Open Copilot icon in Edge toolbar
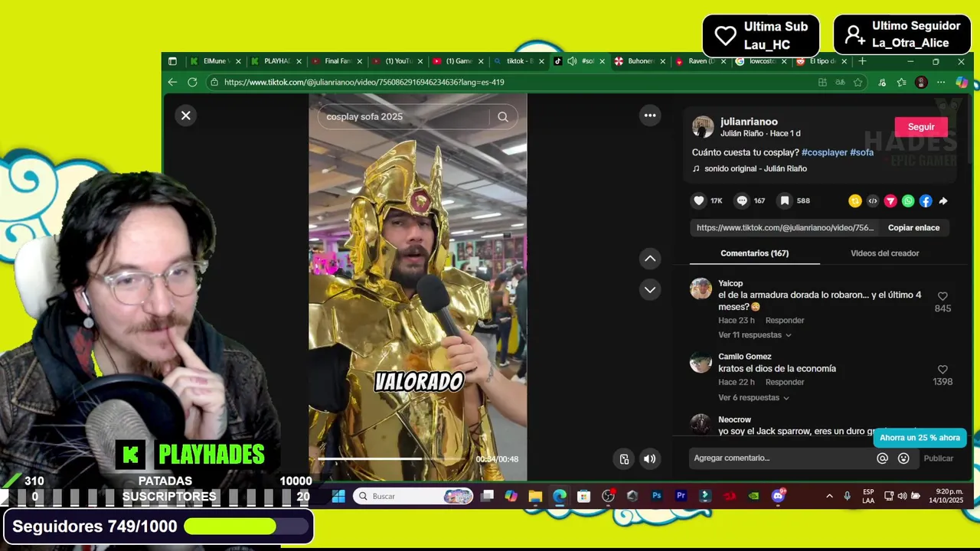Screen dimensions: 980x551 [x=961, y=82]
